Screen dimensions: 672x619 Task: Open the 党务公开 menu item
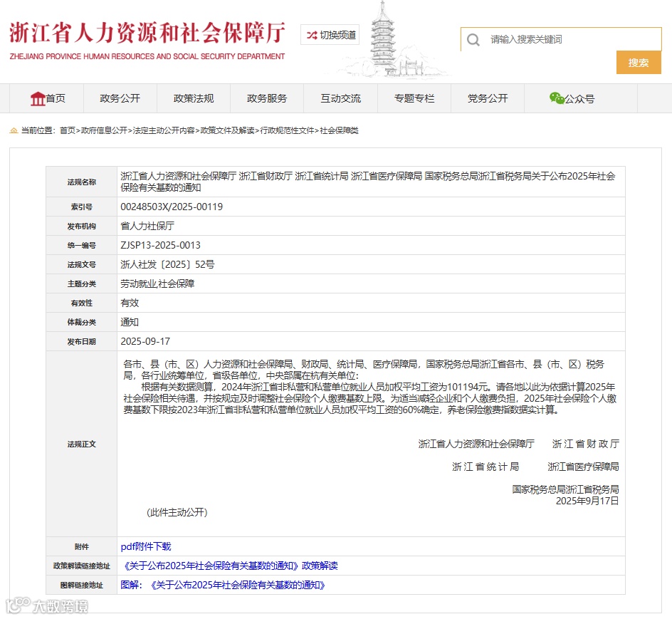(488, 99)
